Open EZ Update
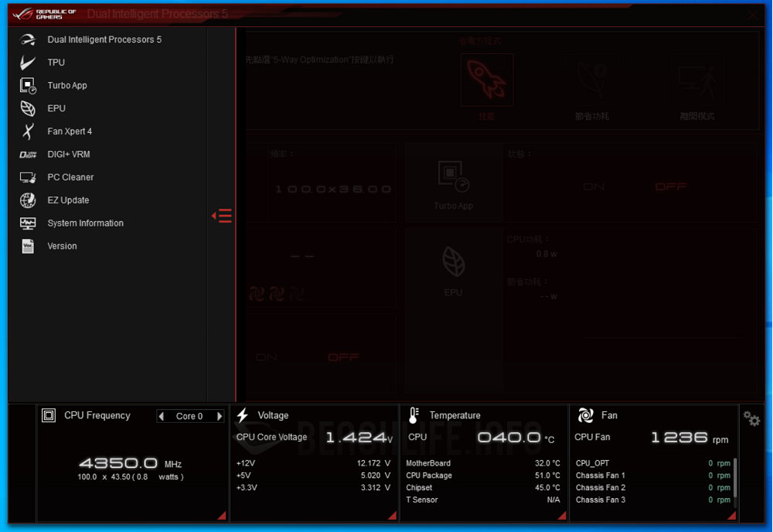The width and height of the screenshot is (773, 532). tap(68, 199)
